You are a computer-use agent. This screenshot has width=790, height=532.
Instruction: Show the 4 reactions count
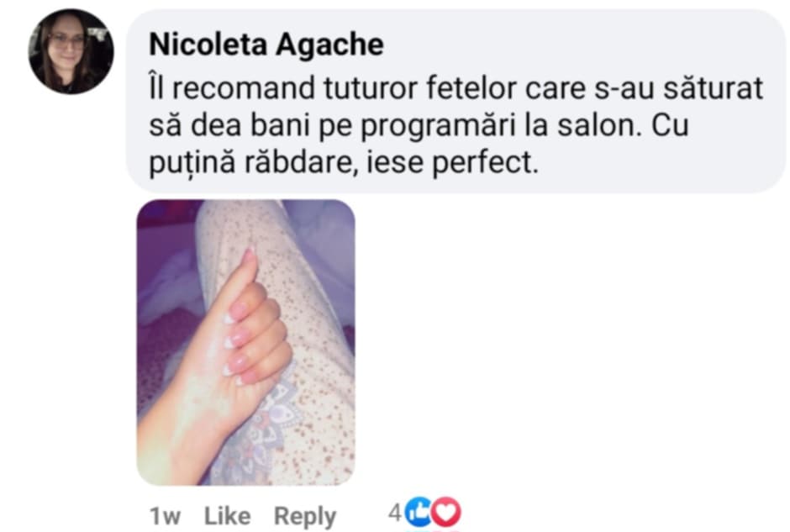click(394, 514)
